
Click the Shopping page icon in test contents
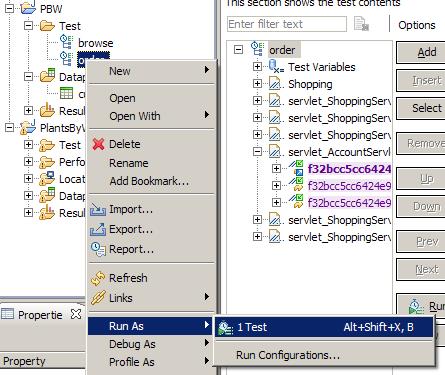275,84
